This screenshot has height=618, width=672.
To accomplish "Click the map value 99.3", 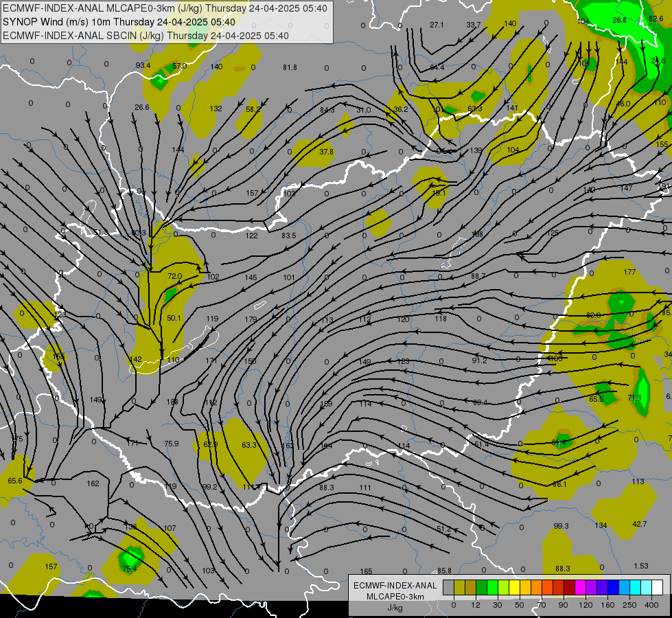I will click(x=561, y=526).
